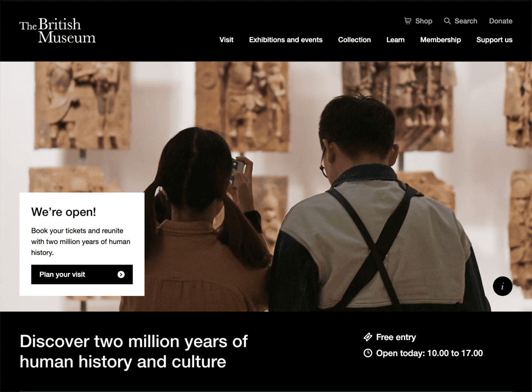Click Open today opening hours text
Viewport: 532px width, 392px height.
pos(429,353)
